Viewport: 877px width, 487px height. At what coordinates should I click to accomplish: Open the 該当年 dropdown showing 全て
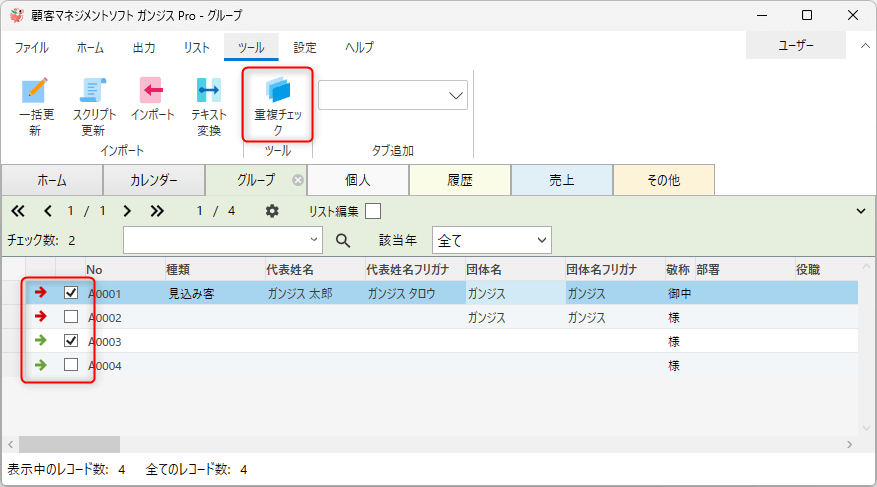click(491, 240)
